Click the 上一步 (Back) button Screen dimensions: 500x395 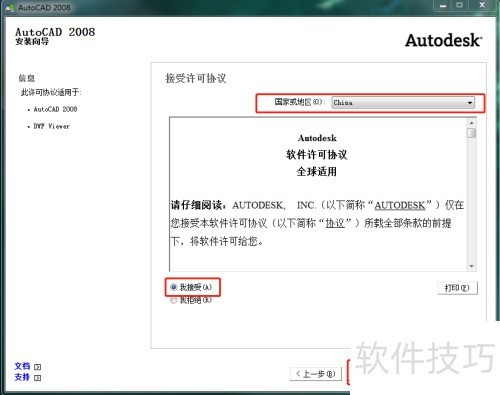tap(316, 374)
